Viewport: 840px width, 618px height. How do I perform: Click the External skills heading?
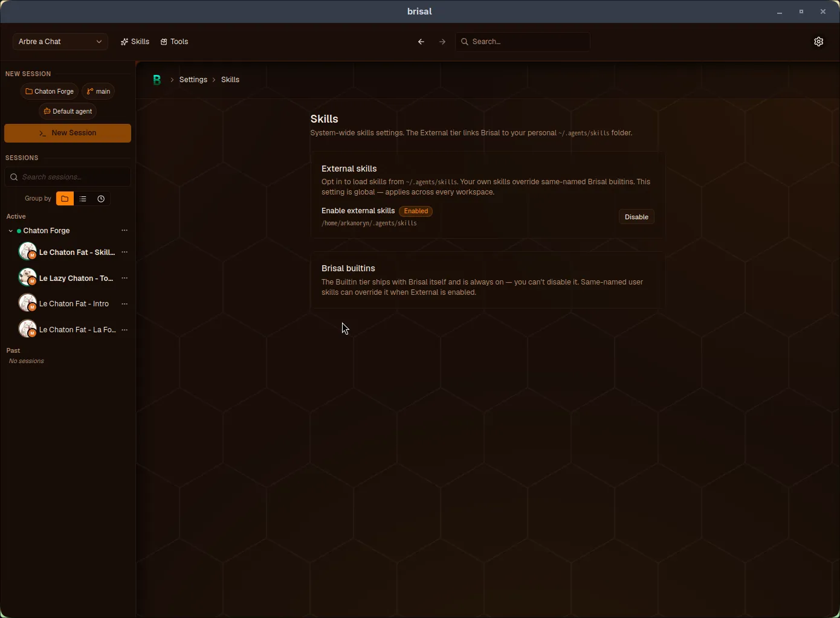[x=349, y=169]
